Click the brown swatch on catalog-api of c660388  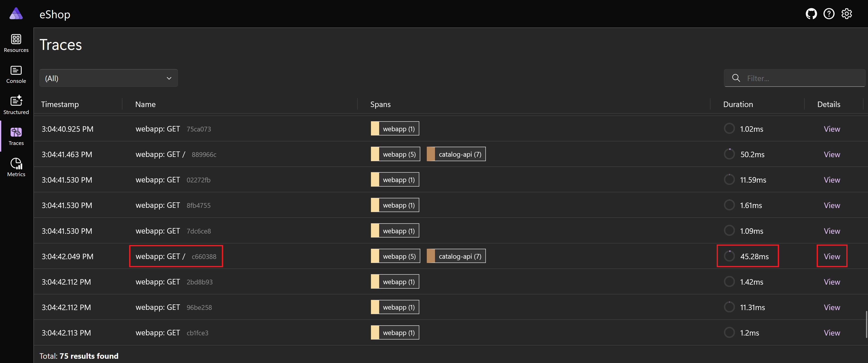[x=431, y=256]
